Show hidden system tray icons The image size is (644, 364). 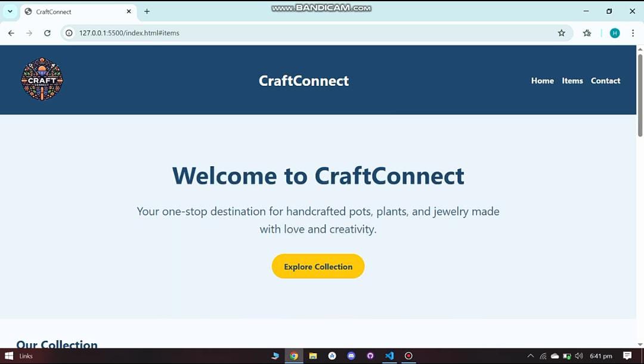pyautogui.click(x=530, y=356)
